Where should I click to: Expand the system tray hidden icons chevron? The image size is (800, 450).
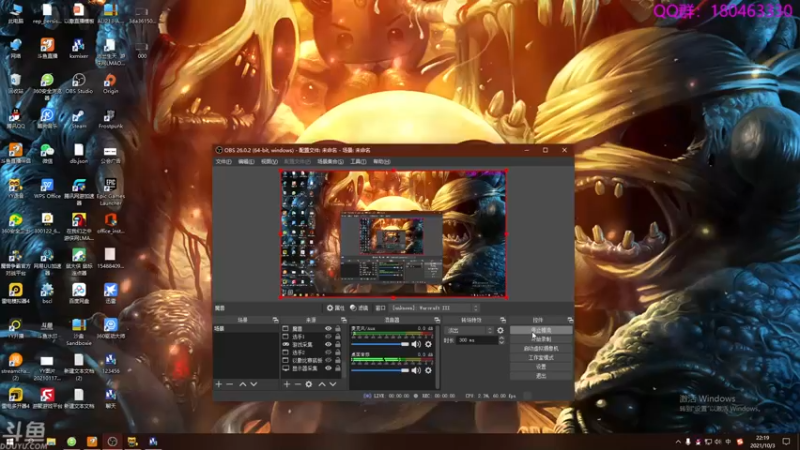point(678,442)
